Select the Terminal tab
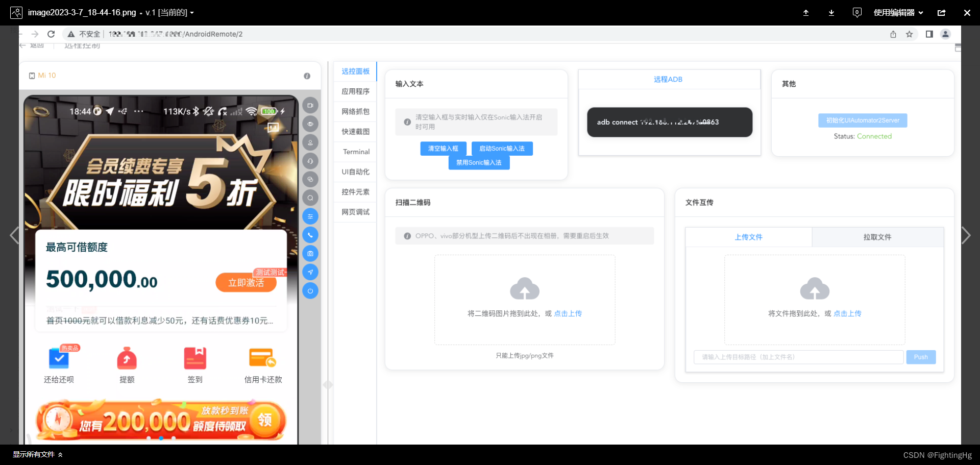The height and width of the screenshot is (465, 980). click(356, 152)
